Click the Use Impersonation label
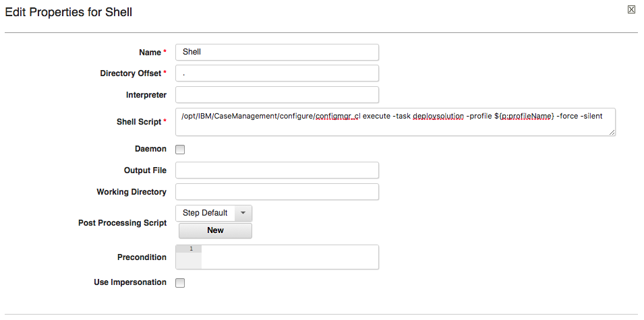The image size is (644, 320). point(129,282)
